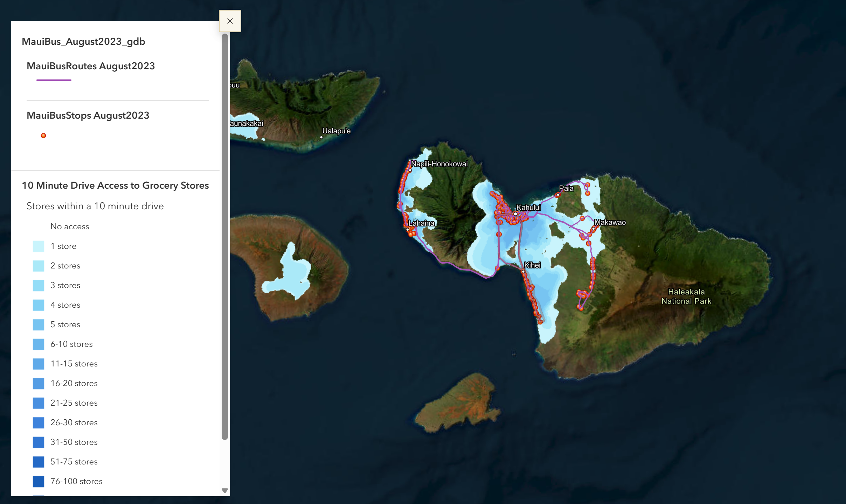
Task: Select the MauiBusStops August2023 legend heading
Action: [88, 115]
